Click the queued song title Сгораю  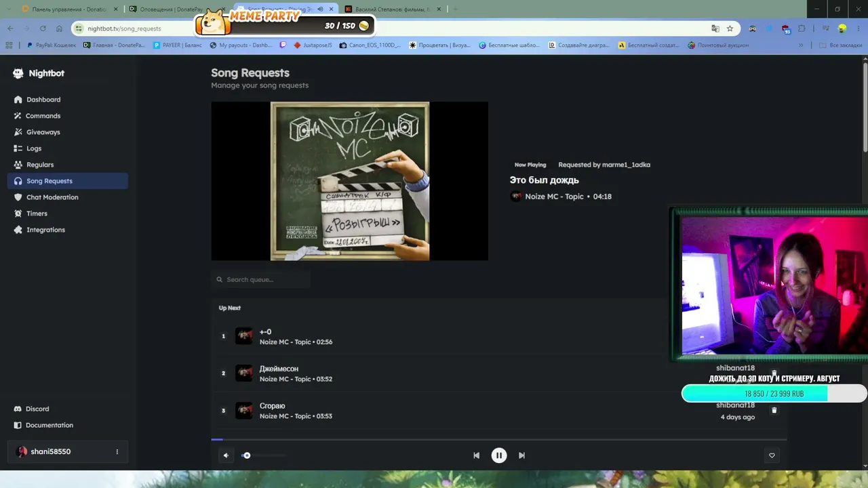coord(272,406)
